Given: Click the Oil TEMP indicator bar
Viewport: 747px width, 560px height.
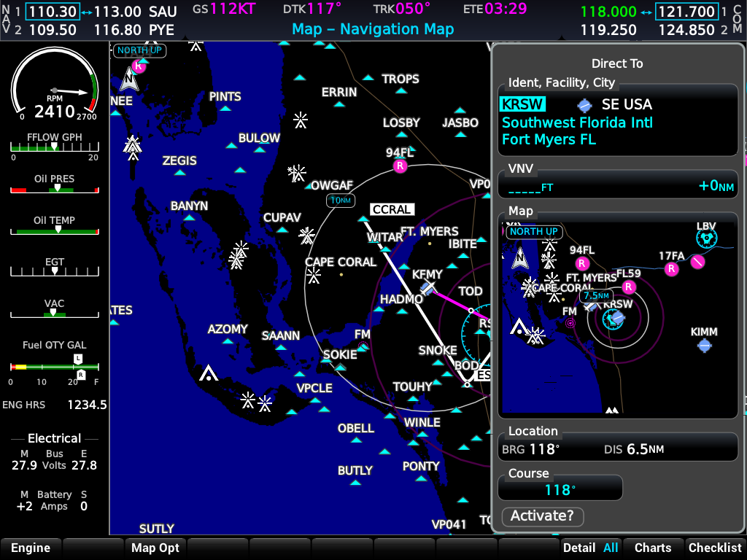Looking at the screenshot, I should [55, 231].
